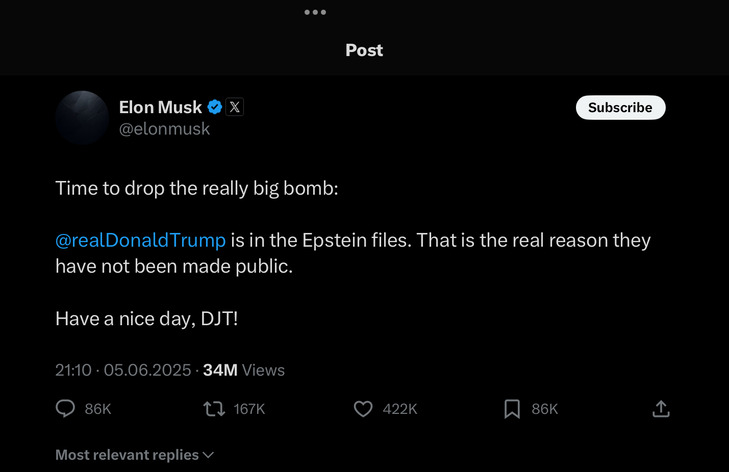
Task: Open the @elonmusk handle link
Action: pyautogui.click(x=164, y=129)
